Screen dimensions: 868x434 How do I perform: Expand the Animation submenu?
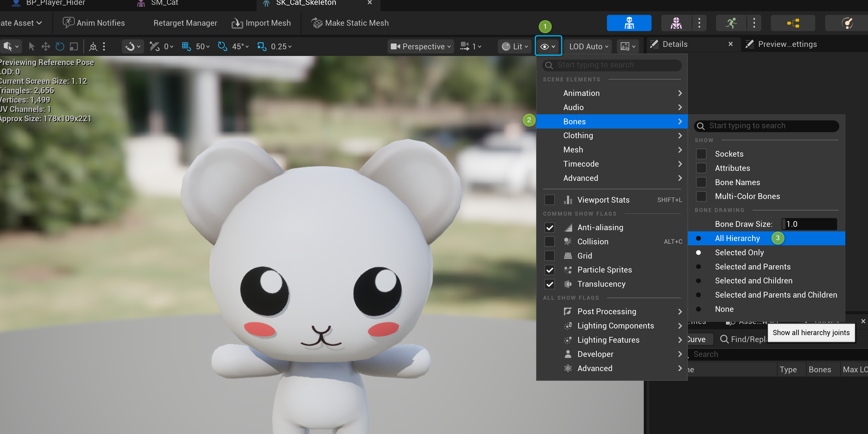(x=612, y=93)
